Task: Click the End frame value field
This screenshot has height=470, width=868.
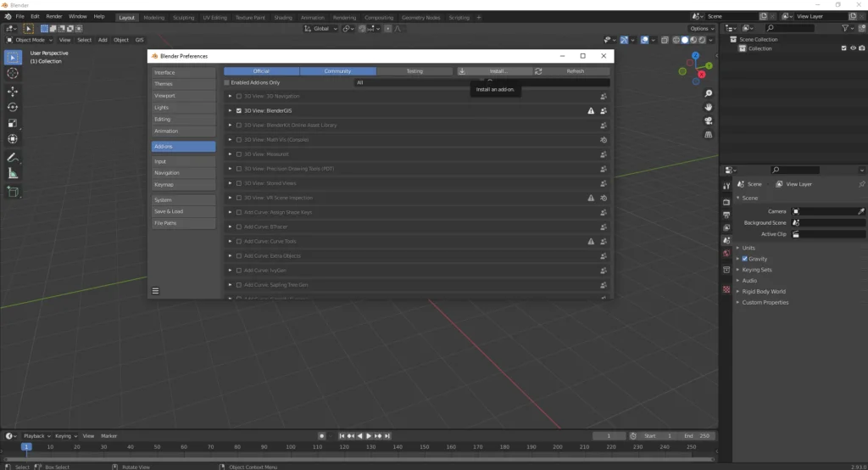Action: point(697,435)
